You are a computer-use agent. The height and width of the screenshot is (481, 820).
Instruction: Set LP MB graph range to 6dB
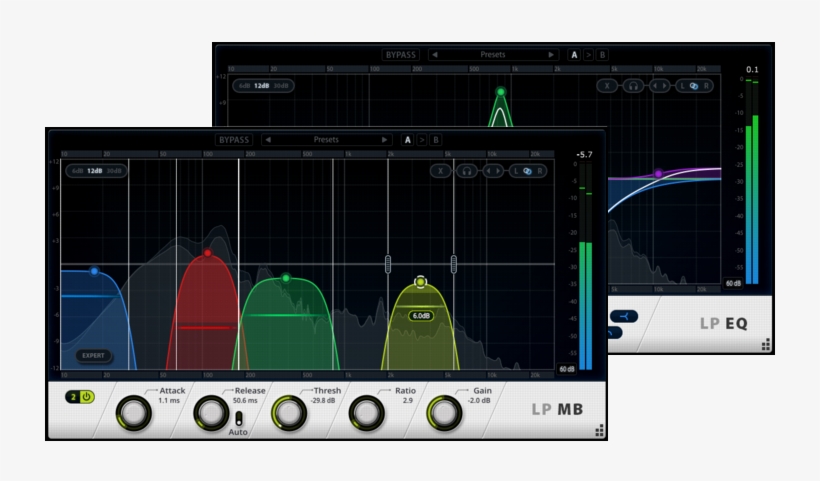click(77, 171)
